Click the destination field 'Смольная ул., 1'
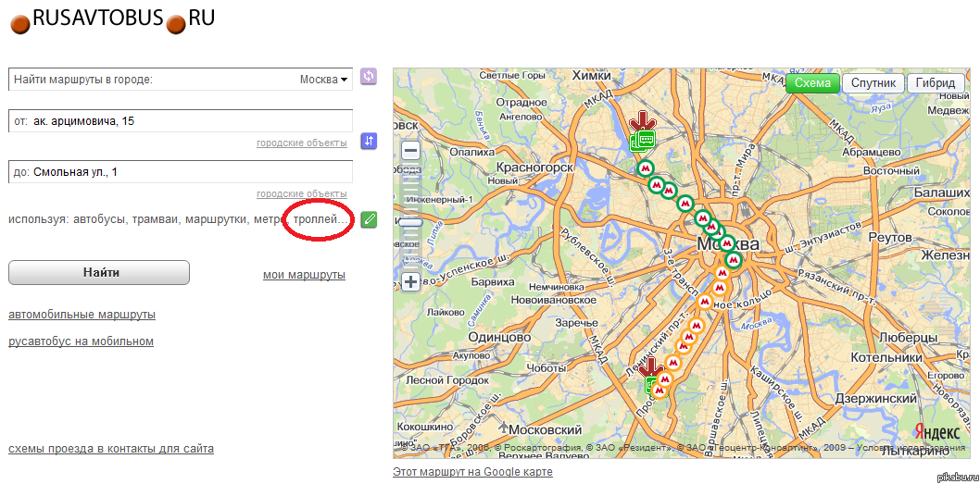 181,172
